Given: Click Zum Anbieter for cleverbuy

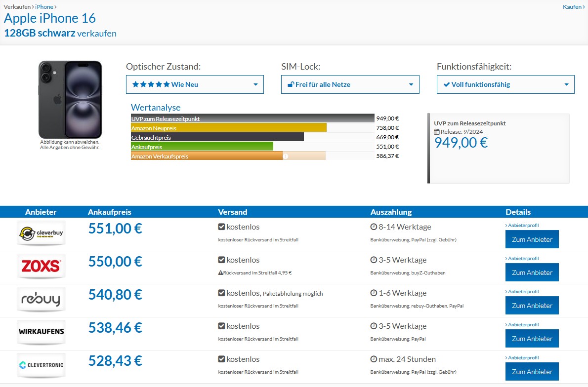Looking at the screenshot, I should (532, 239).
